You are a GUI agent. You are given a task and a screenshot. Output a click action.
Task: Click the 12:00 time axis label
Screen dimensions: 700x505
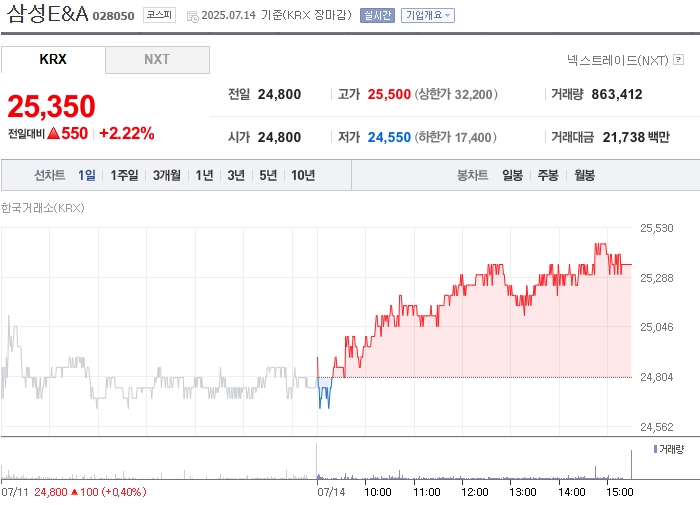(x=475, y=492)
